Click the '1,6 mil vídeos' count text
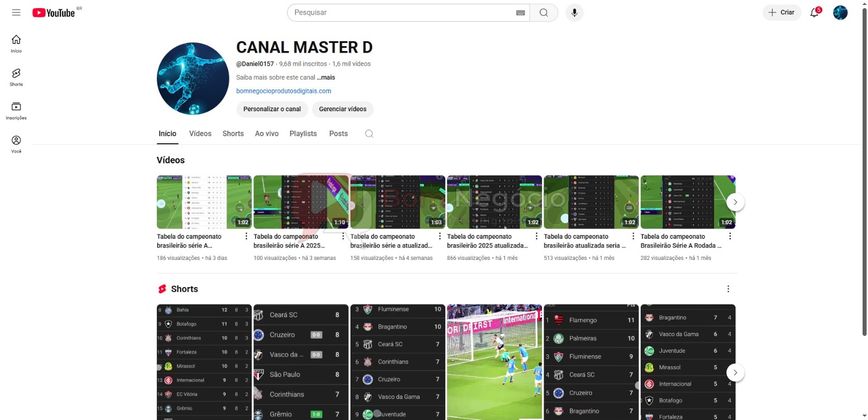The image size is (868, 420). [352, 64]
